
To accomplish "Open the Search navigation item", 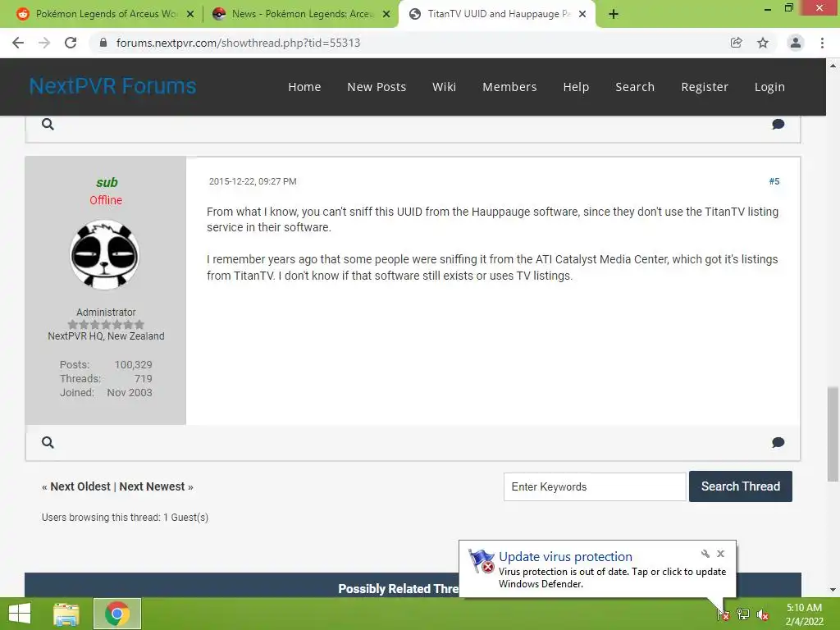I will coord(635,87).
